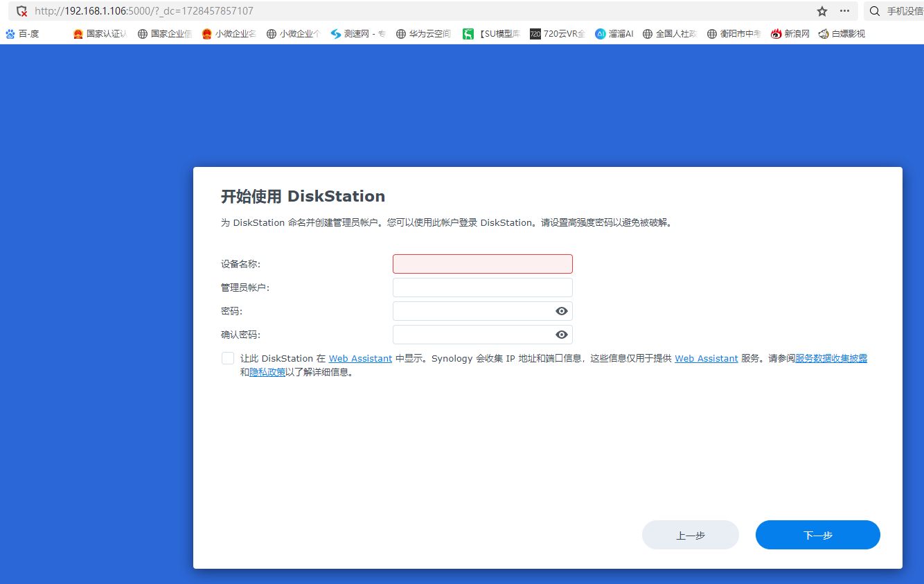The height and width of the screenshot is (584, 924).
Task: Go back with the 上一步 button
Action: pos(691,535)
